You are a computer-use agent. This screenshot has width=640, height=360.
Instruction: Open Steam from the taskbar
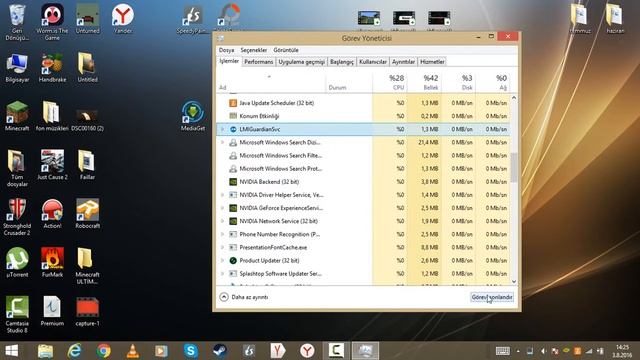[x=220, y=351]
